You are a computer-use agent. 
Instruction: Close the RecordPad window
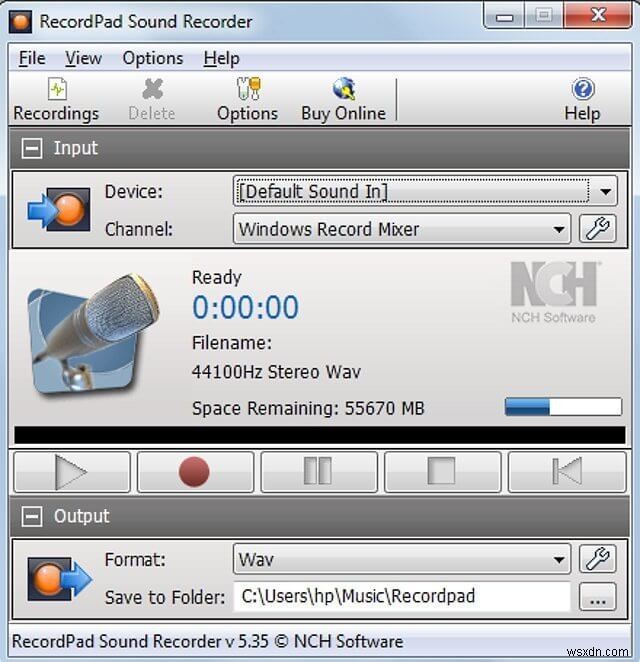pyautogui.click(x=599, y=15)
